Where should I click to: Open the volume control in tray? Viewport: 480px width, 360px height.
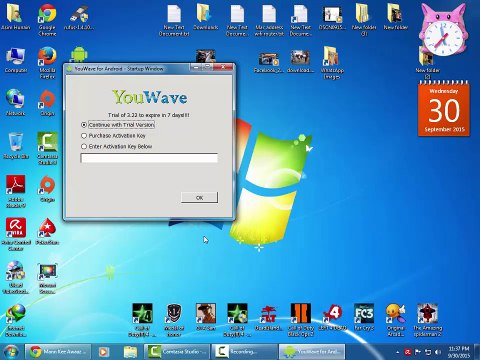coord(438,352)
